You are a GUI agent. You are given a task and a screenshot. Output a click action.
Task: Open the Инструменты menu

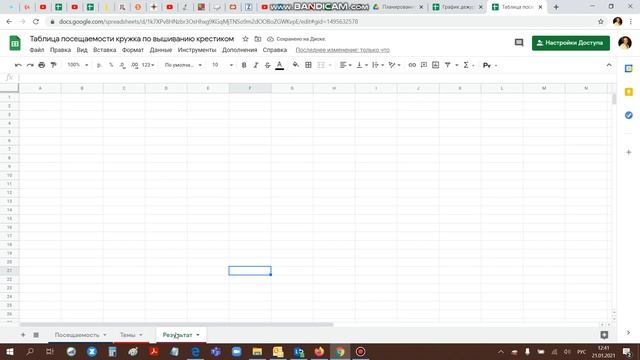pyautogui.click(x=197, y=50)
